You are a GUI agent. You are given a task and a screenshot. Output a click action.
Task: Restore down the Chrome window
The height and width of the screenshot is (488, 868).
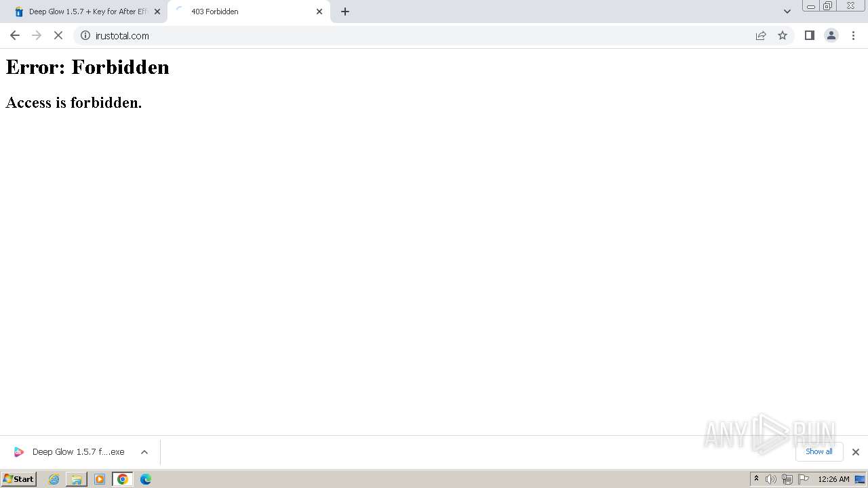tap(828, 6)
